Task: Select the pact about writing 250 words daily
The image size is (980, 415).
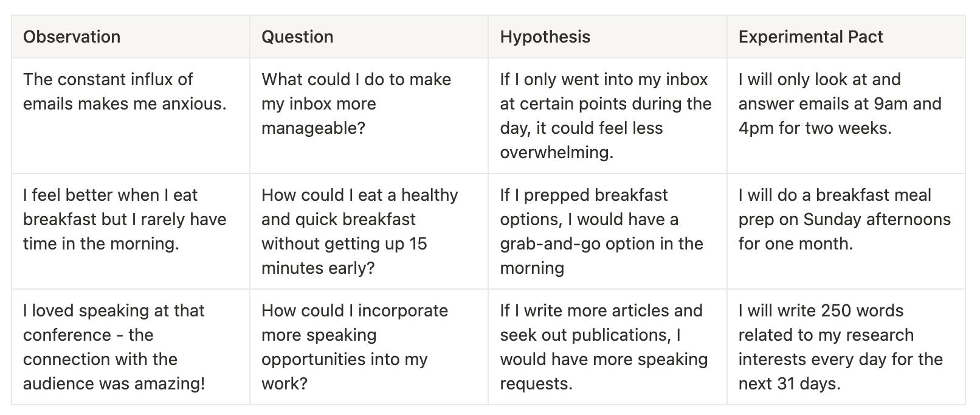Action: [x=840, y=347]
